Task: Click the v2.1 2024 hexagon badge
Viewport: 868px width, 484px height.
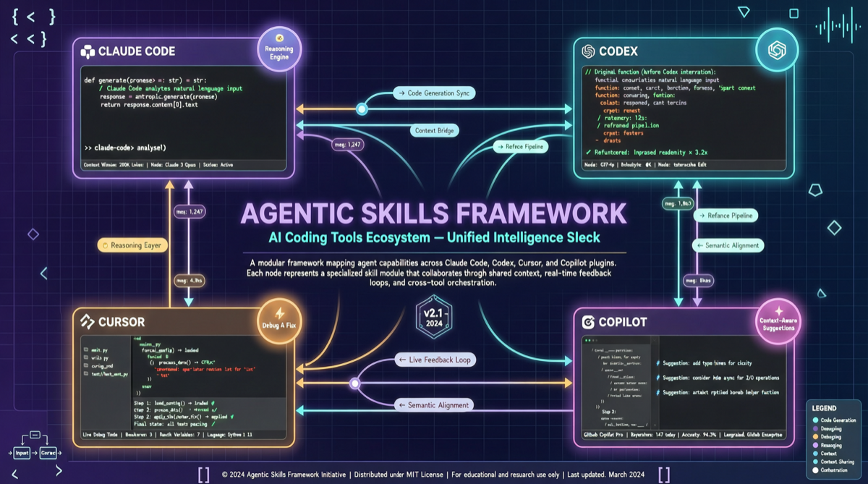Action: coord(433,317)
